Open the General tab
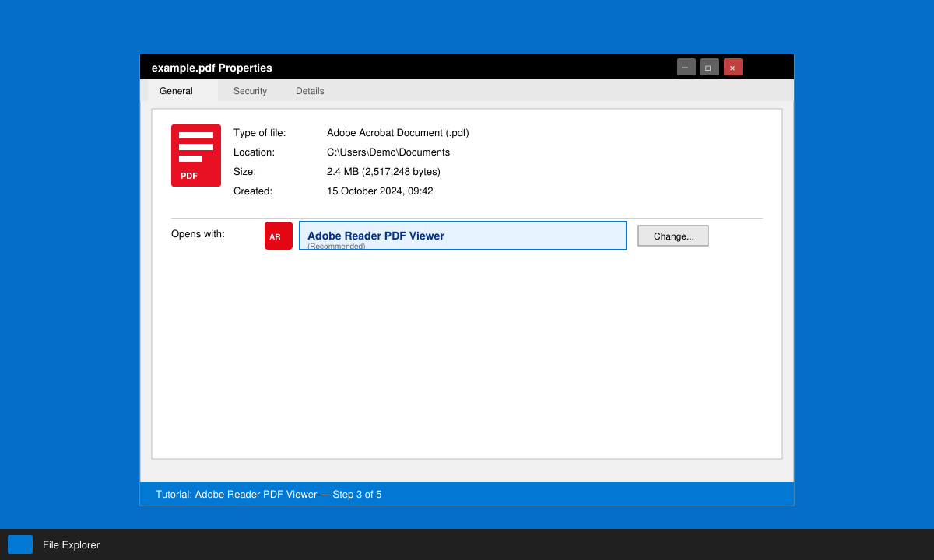Screen dimensions: 934x560 pyautogui.click(x=183, y=91)
